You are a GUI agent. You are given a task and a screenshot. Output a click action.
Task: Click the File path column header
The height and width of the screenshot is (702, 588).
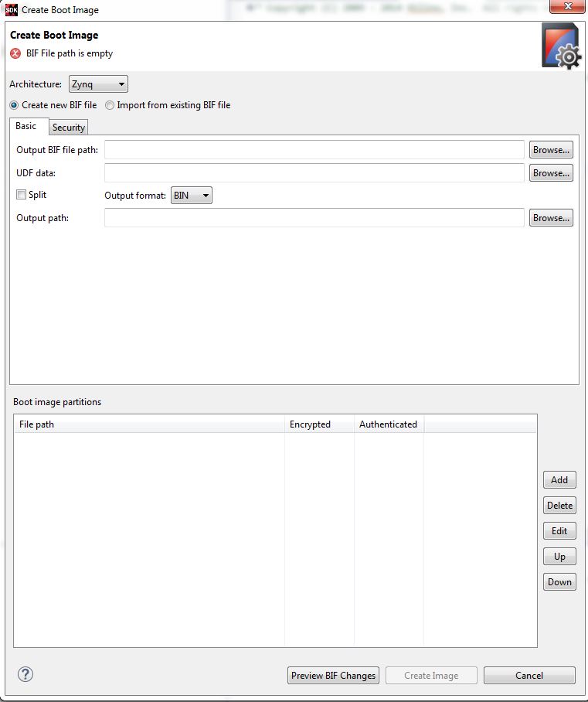pos(149,424)
